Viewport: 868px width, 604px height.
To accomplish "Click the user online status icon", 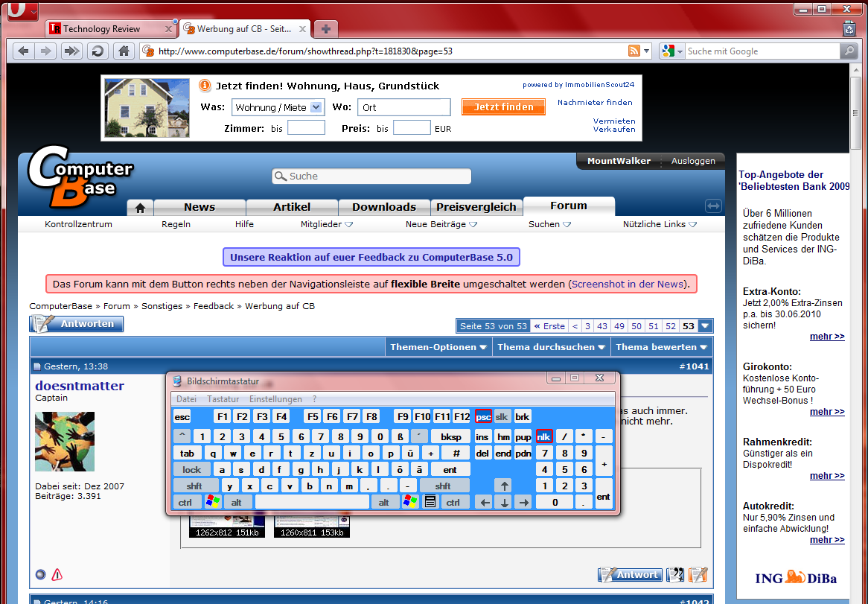I will coord(40,575).
